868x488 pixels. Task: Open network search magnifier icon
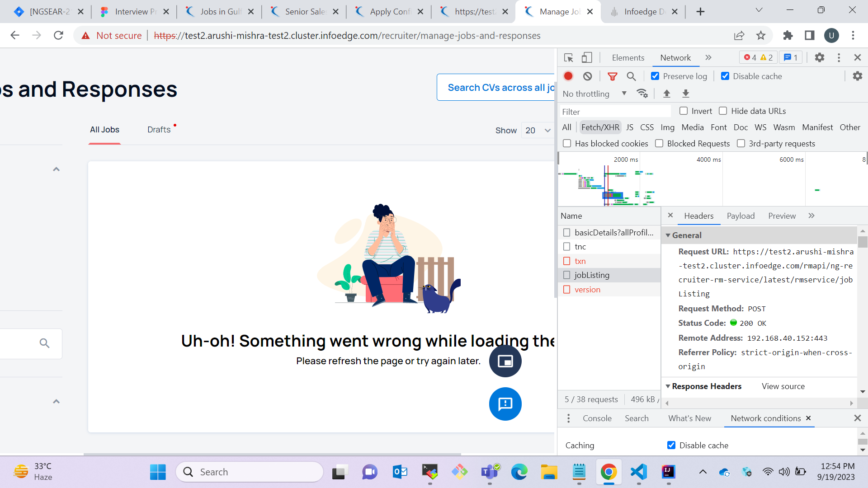[x=631, y=76]
